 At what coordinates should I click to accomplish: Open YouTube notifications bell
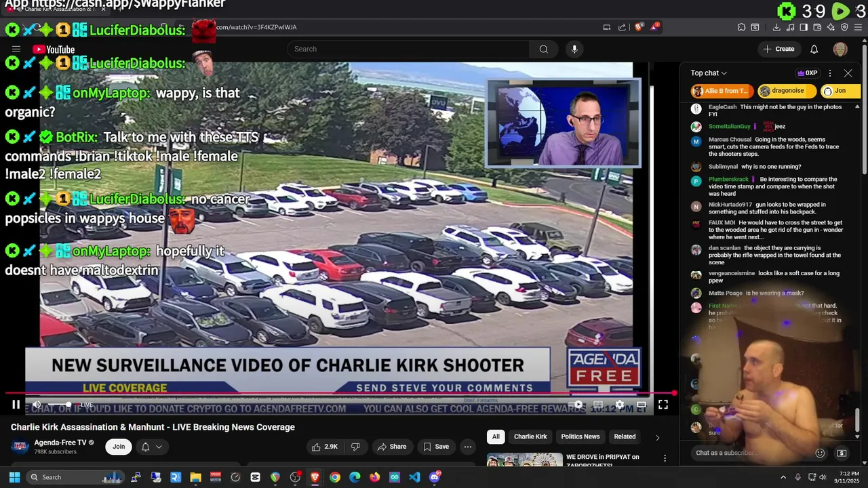click(814, 49)
